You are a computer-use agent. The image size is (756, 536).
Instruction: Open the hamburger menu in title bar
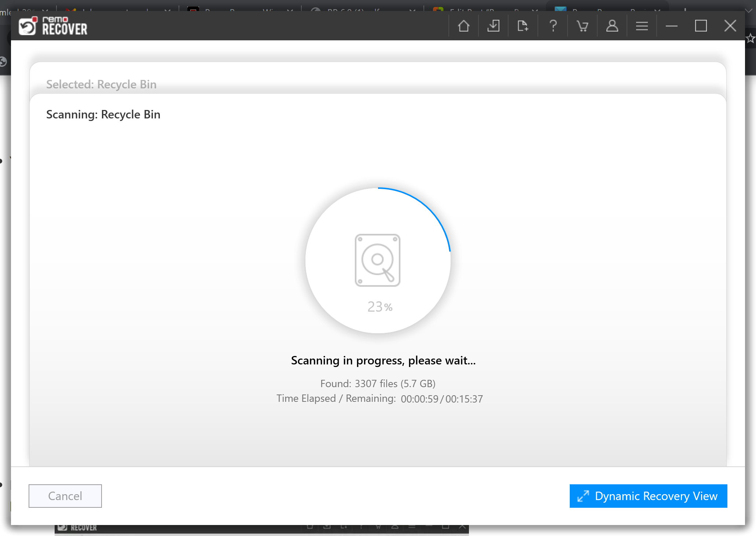[642, 26]
